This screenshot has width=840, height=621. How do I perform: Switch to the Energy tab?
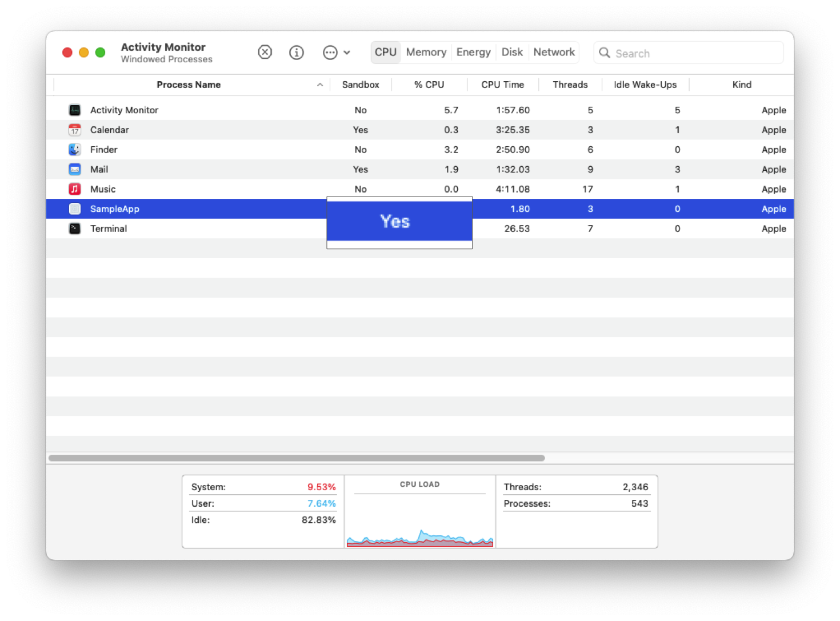tap(473, 53)
